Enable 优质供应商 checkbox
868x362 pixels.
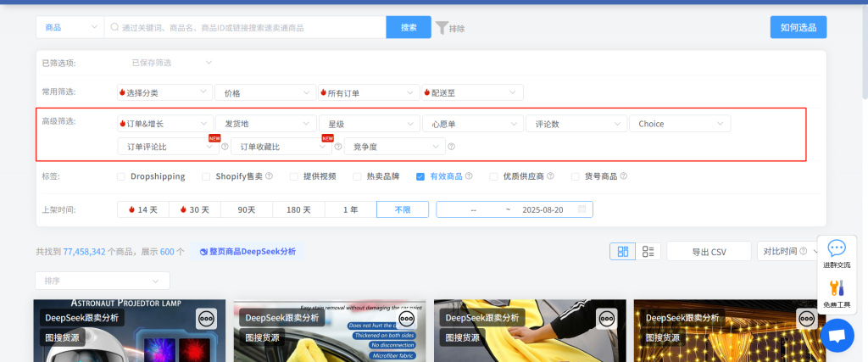(493, 176)
